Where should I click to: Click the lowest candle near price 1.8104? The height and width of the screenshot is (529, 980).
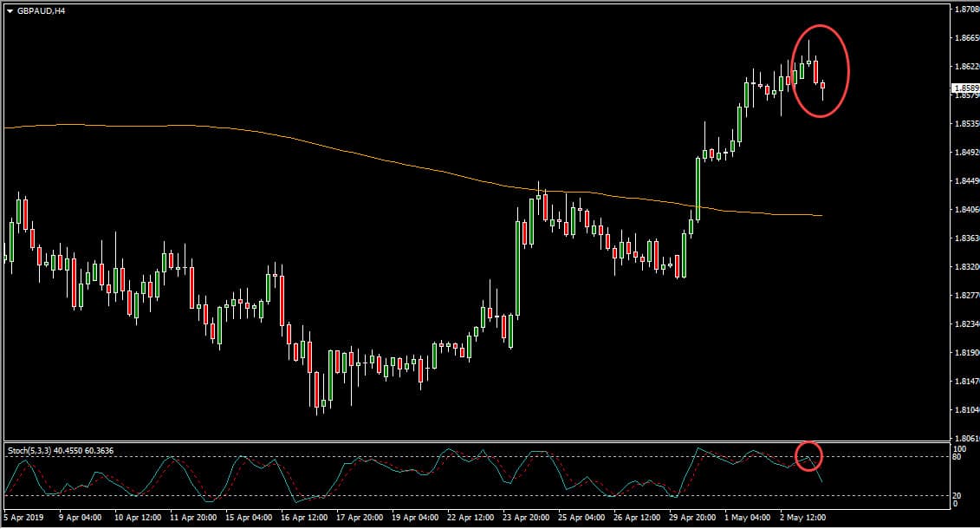click(317, 390)
